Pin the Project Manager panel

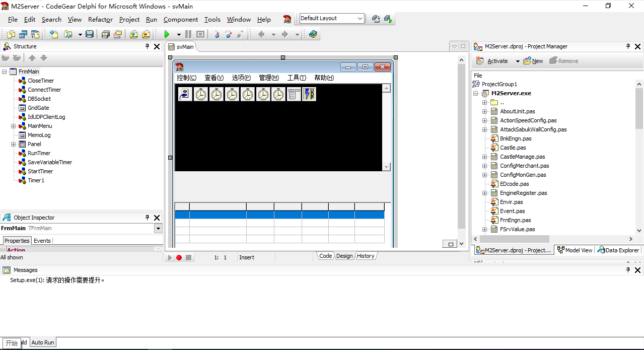click(628, 46)
